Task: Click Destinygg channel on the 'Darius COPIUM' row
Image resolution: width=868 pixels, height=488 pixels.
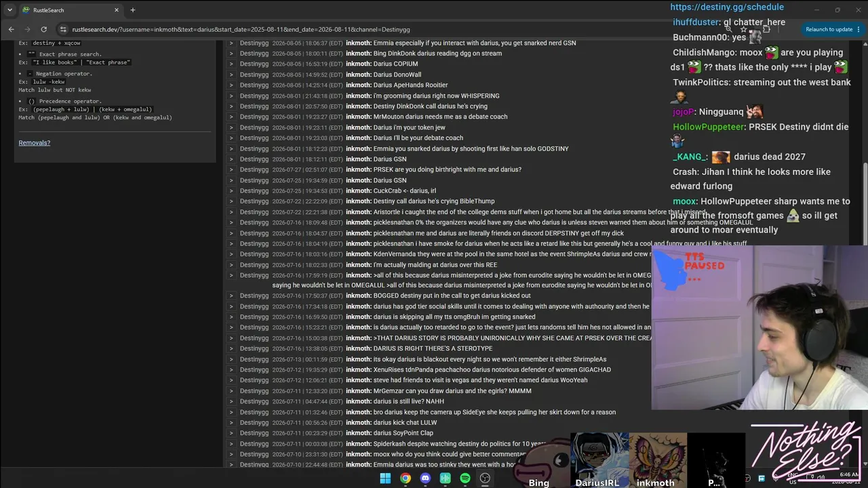Action: pyautogui.click(x=254, y=64)
